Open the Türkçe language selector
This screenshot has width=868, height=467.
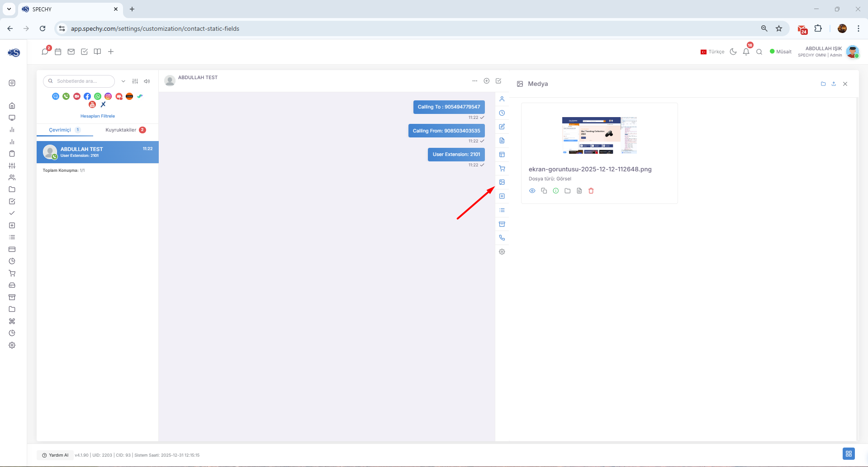712,52
